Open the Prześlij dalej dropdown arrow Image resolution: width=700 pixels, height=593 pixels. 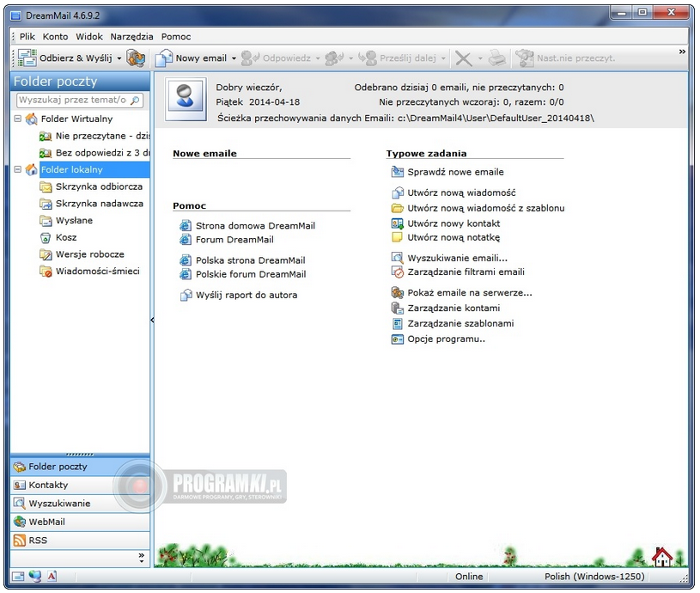click(443, 58)
